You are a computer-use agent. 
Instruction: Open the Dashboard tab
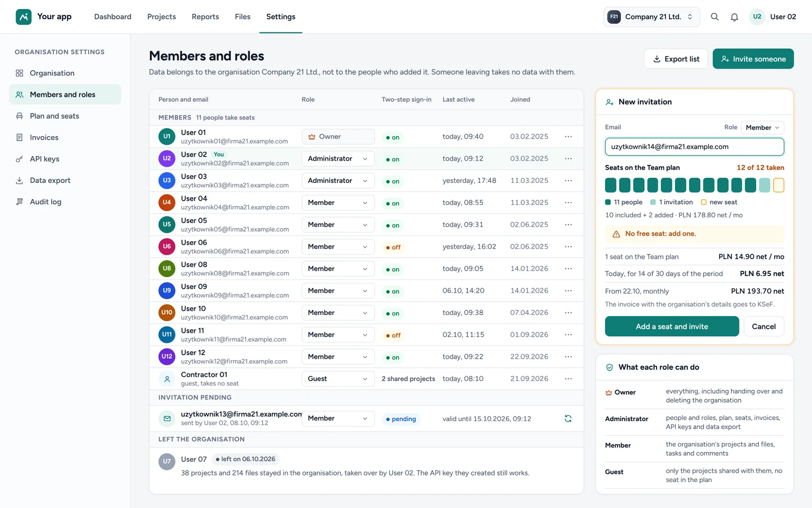point(113,17)
